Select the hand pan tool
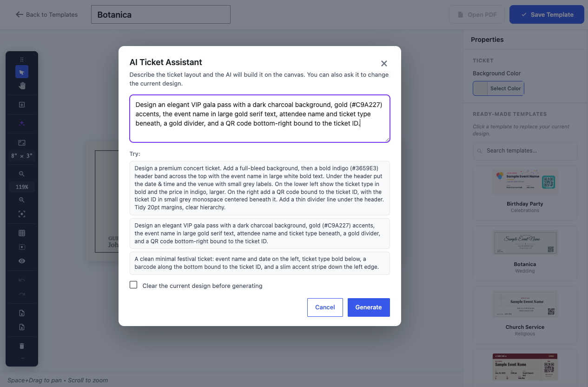 click(x=21, y=86)
